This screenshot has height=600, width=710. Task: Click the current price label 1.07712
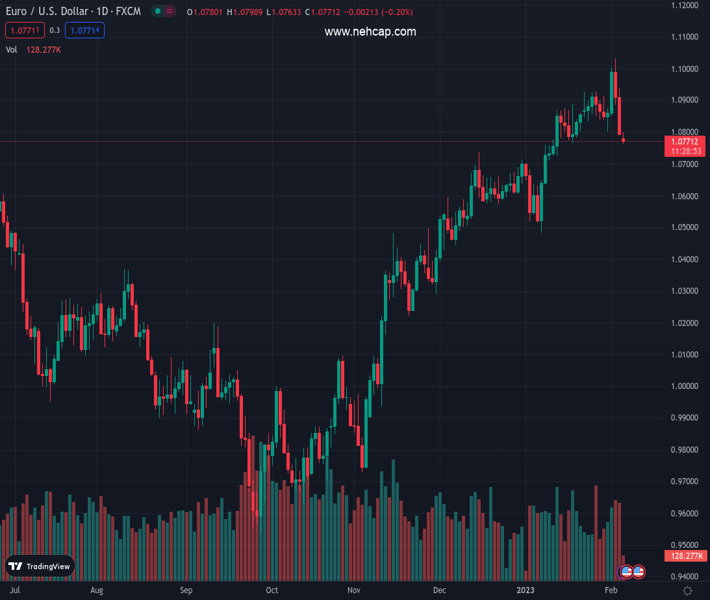click(684, 142)
